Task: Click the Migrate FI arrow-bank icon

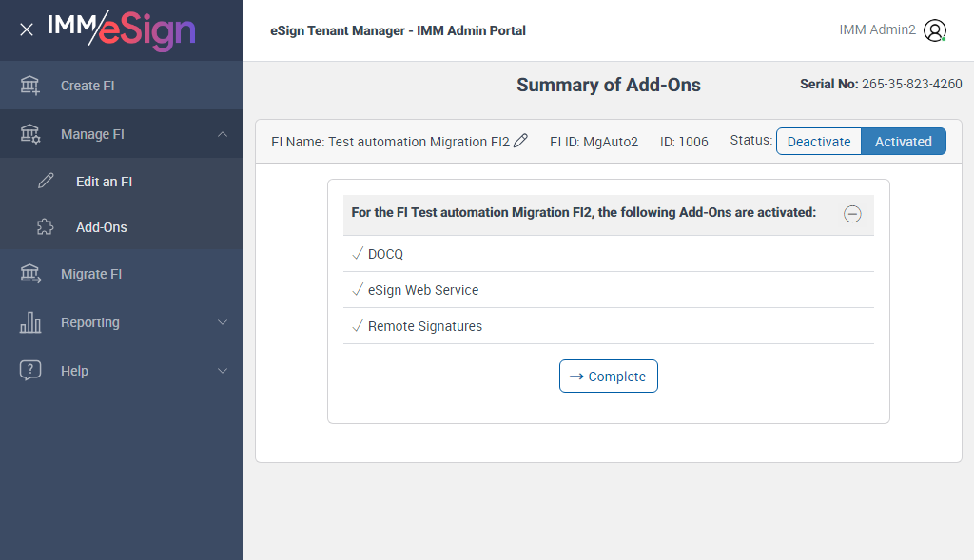Action: pyautogui.click(x=30, y=274)
